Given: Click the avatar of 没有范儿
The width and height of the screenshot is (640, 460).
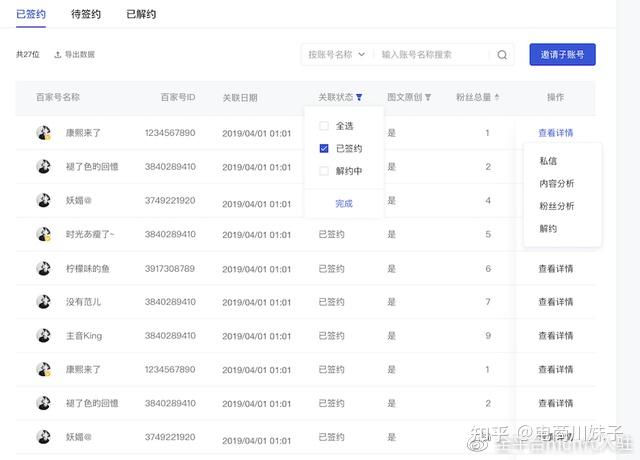Looking at the screenshot, I should [x=43, y=302].
